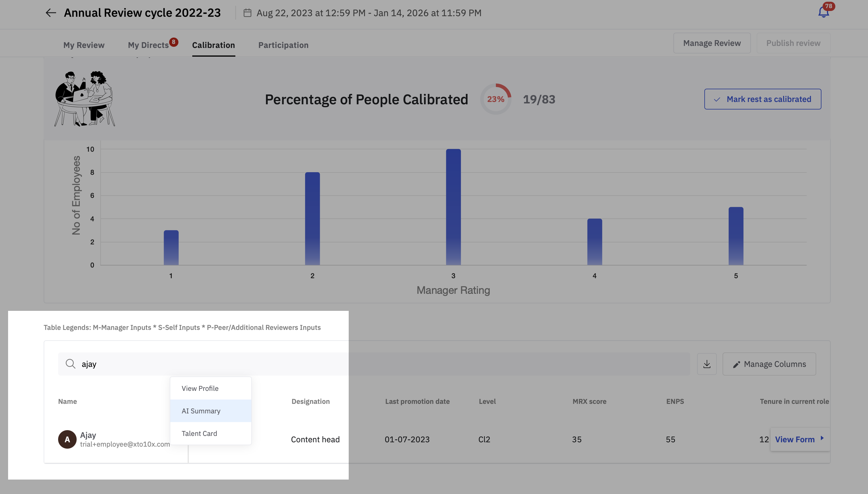
Task: Click the meeting illustration image
Action: tap(84, 99)
